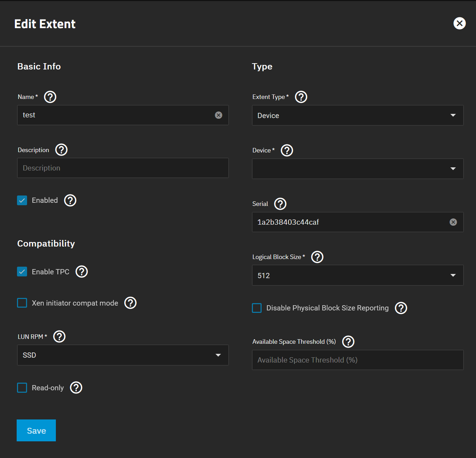Open help tooltip for Description field

click(x=61, y=150)
